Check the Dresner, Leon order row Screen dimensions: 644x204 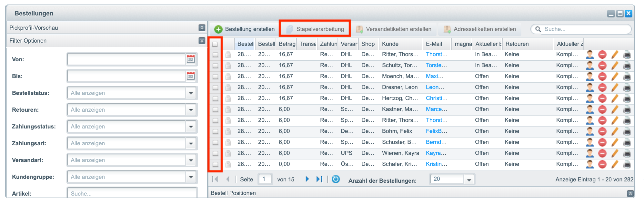click(x=215, y=88)
